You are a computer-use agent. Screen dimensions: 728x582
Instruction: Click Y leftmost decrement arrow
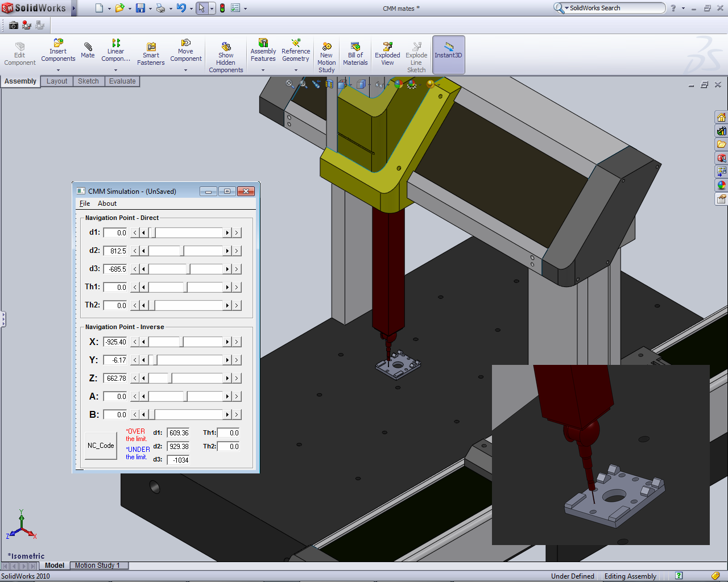pos(135,360)
